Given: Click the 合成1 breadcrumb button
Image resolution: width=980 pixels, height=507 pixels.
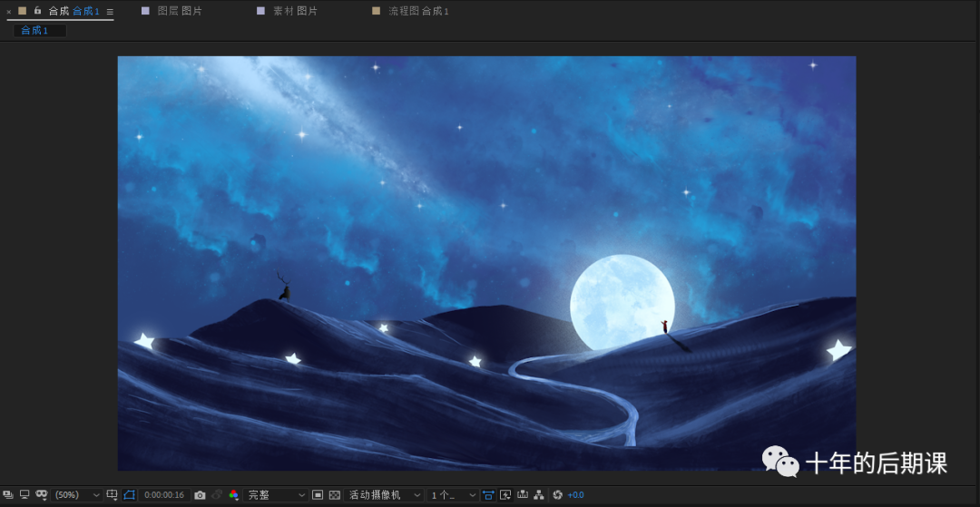Looking at the screenshot, I should point(34,31).
